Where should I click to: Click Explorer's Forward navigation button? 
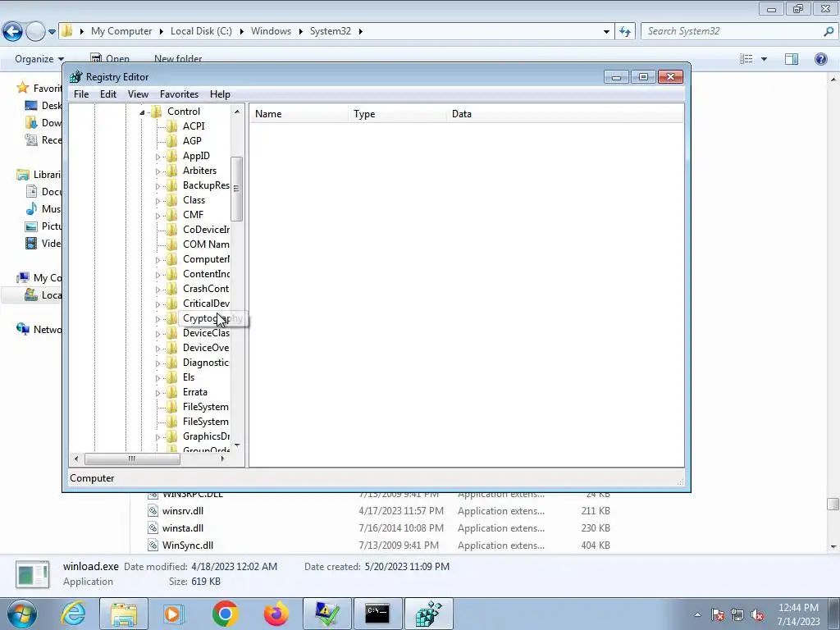[x=35, y=32]
